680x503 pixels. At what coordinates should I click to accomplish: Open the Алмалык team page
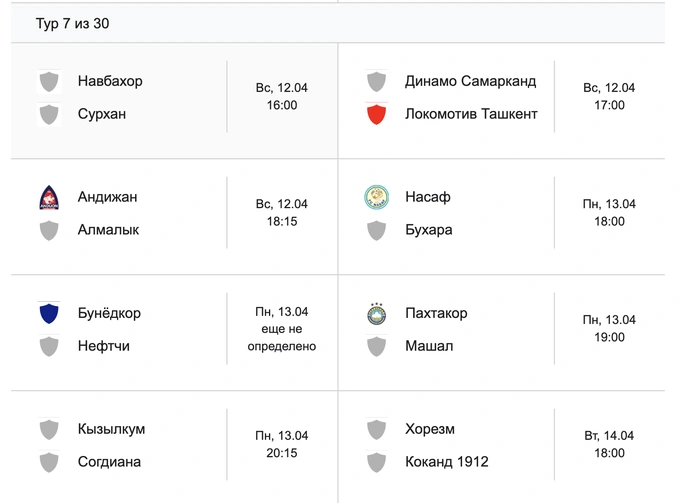tap(108, 230)
